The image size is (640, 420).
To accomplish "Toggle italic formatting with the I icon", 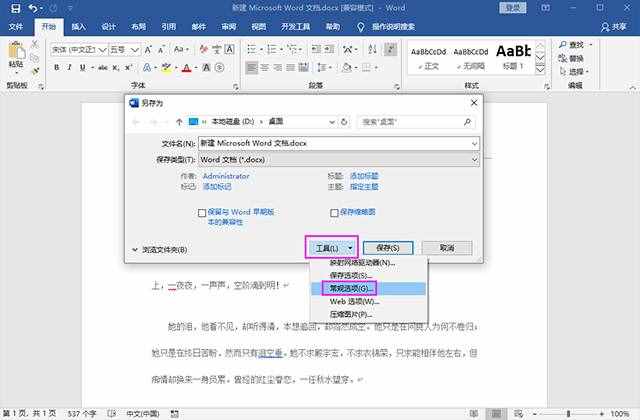I will tap(69, 67).
